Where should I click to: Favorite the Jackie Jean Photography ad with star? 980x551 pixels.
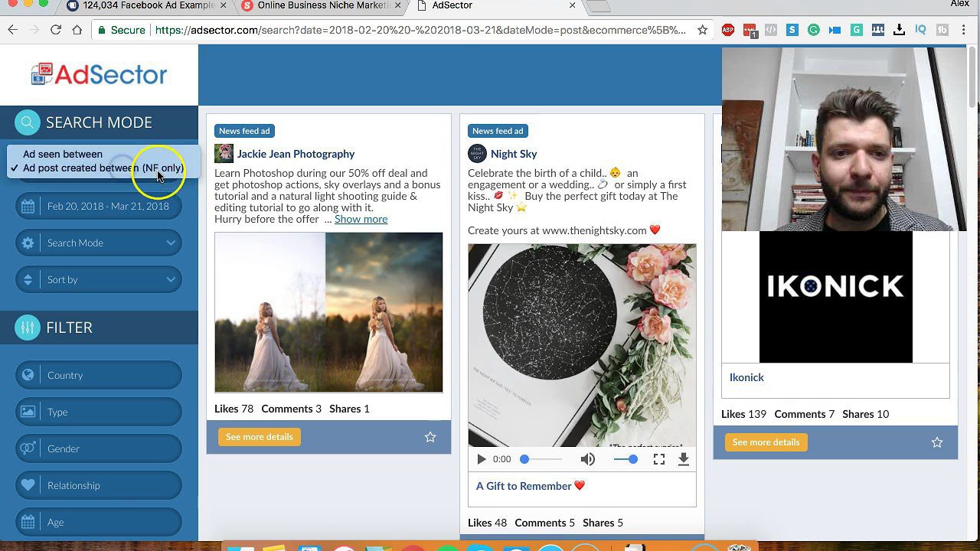click(x=430, y=437)
